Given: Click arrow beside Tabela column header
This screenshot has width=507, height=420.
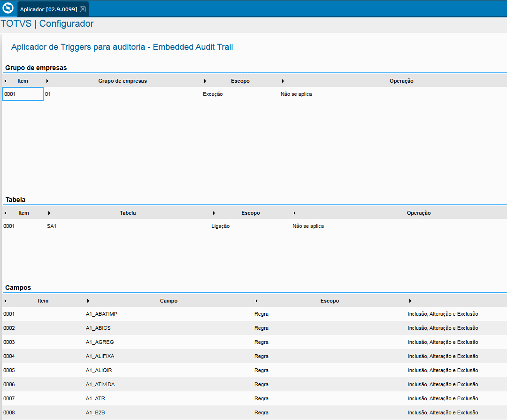Looking at the screenshot, I should pos(49,213).
